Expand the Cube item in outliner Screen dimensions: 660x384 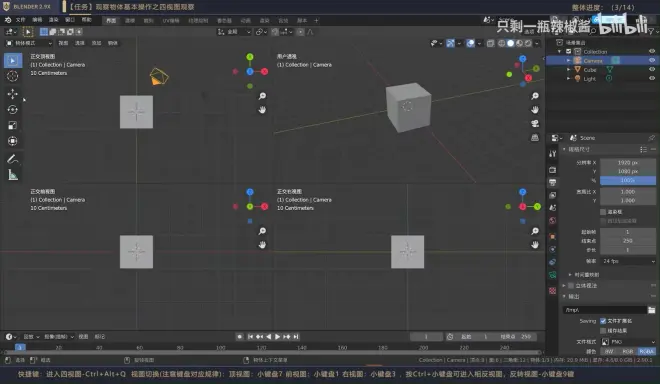(x=569, y=69)
